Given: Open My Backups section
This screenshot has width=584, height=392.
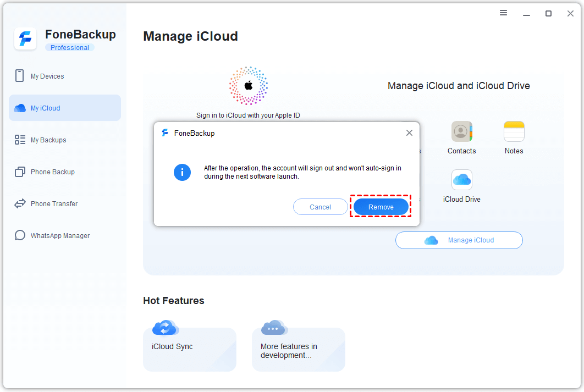Looking at the screenshot, I should coord(48,140).
